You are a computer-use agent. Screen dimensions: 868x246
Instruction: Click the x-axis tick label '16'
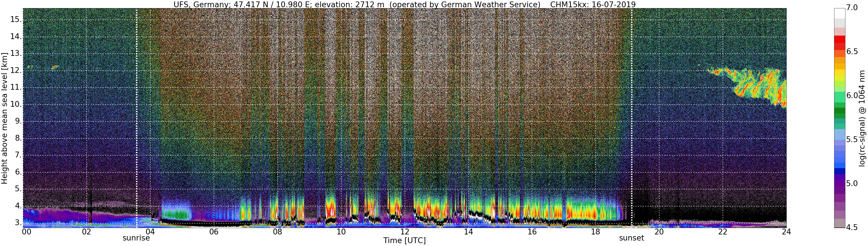[532, 232]
